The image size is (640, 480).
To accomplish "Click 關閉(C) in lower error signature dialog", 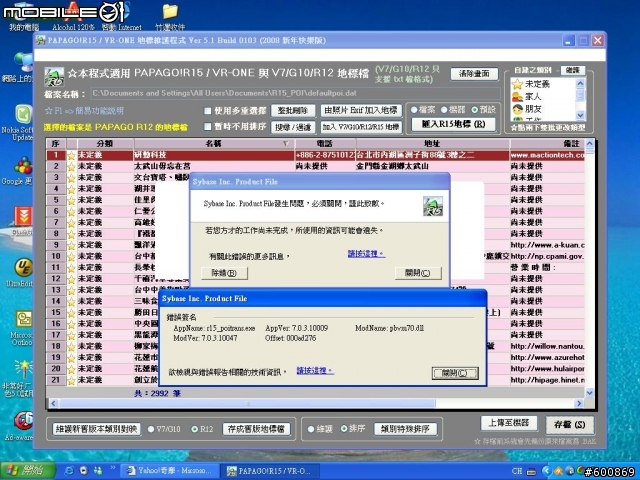I will click(x=455, y=373).
